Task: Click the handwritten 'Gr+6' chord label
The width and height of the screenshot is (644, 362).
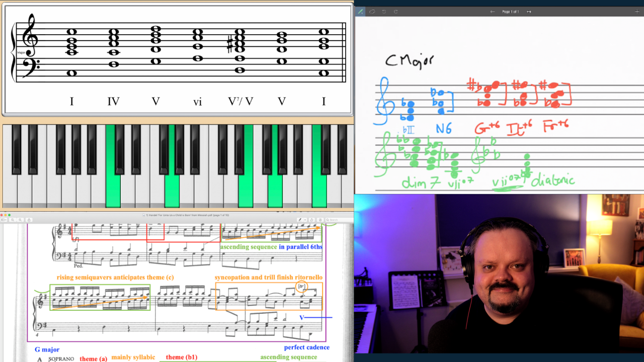Action: point(488,128)
